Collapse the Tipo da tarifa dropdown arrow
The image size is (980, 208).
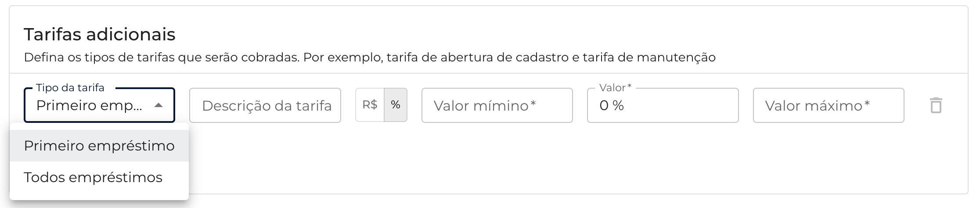[x=159, y=105]
